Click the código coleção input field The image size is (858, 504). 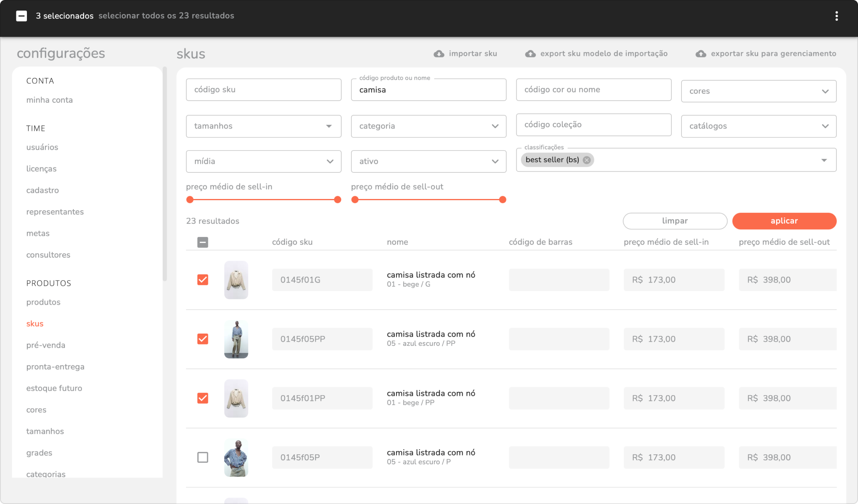click(593, 125)
